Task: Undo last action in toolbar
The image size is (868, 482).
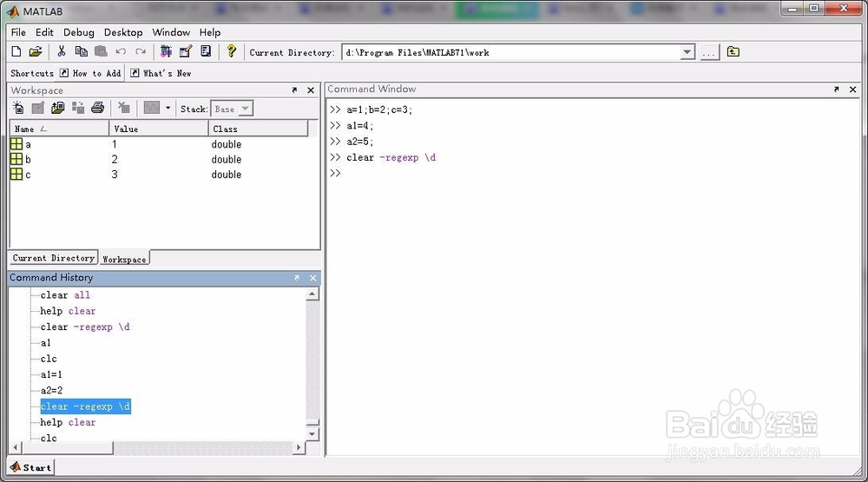Action: tap(121, 51)
